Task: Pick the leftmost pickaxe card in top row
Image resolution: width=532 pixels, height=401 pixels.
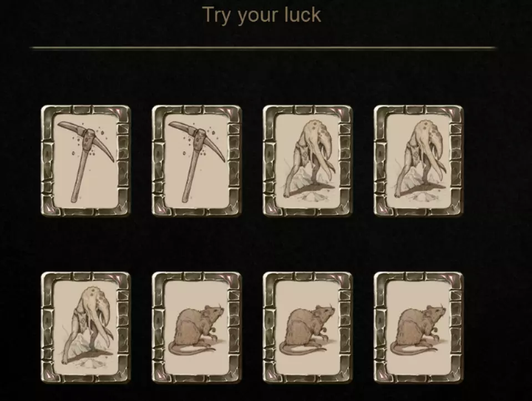Action: (85, 161)
